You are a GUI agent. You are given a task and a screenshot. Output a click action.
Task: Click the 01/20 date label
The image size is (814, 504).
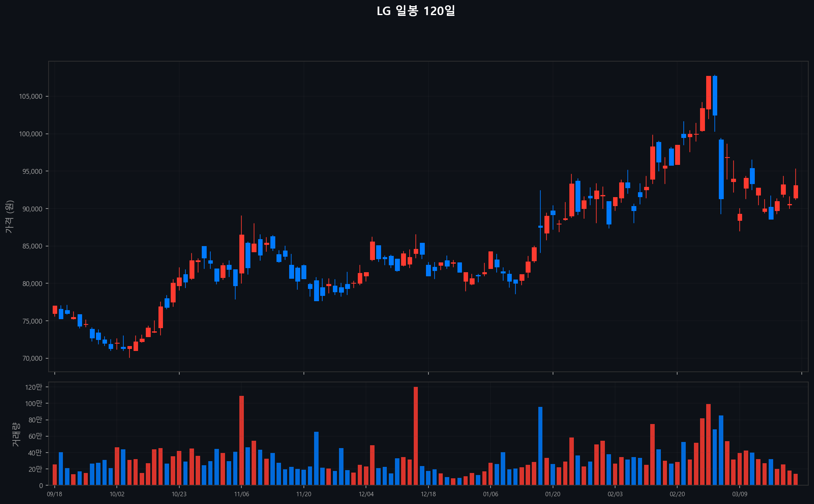[553, 494]
